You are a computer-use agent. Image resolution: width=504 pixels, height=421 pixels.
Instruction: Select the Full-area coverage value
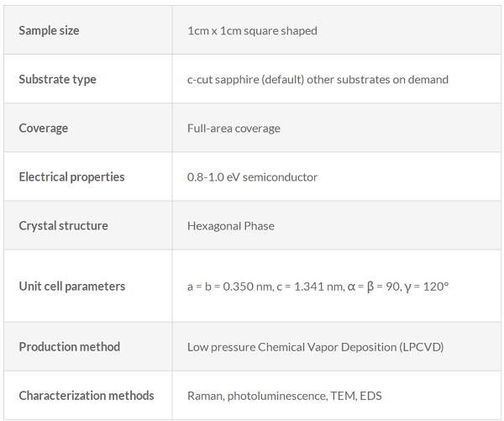tap(234, 129)
